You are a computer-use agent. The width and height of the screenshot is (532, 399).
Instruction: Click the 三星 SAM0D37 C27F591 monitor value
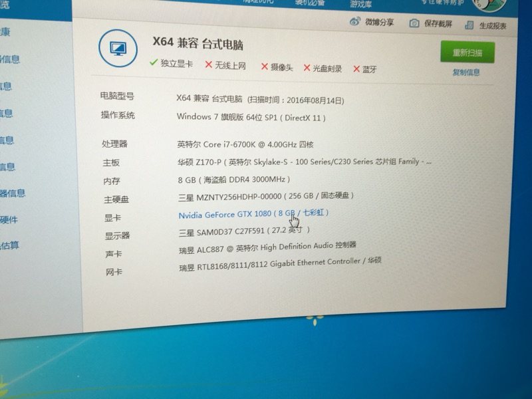pyautogui.click(x=244, y=231)
